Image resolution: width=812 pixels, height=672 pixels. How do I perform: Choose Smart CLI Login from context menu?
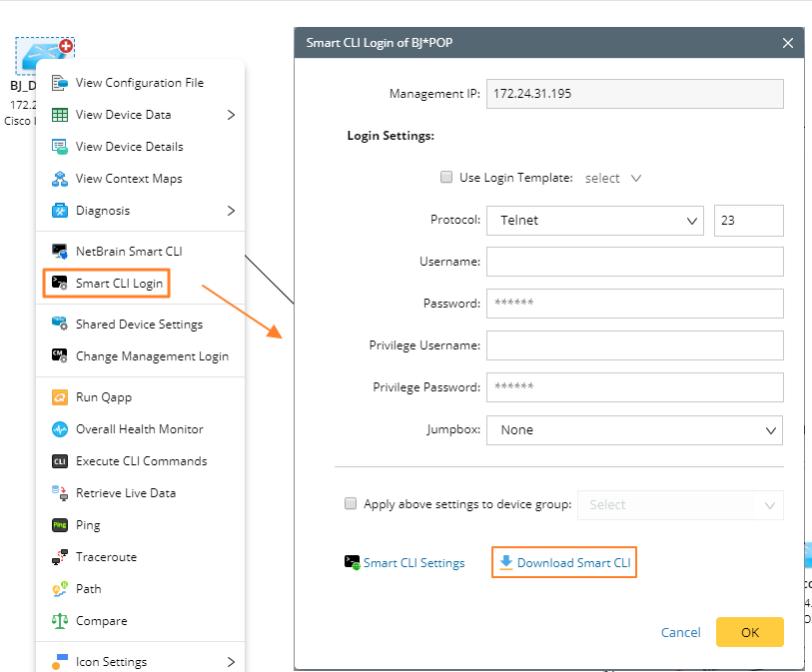[113, 284]
